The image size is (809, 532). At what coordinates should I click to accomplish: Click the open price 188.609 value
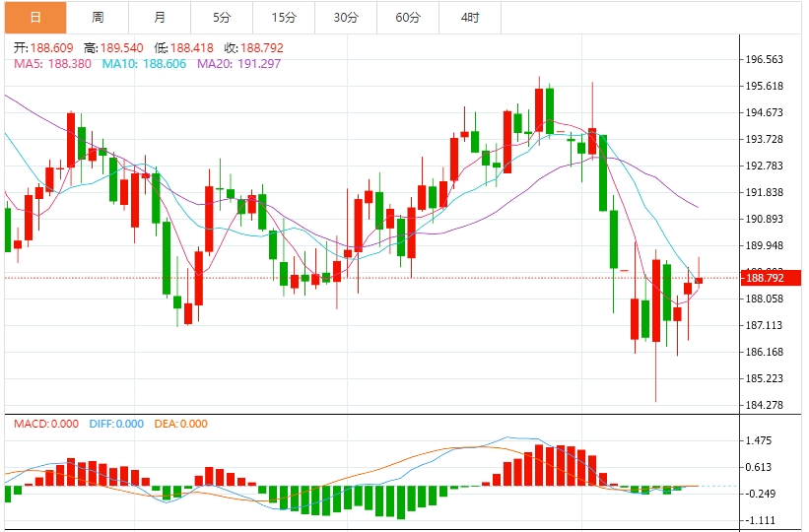tap(51, 48)
